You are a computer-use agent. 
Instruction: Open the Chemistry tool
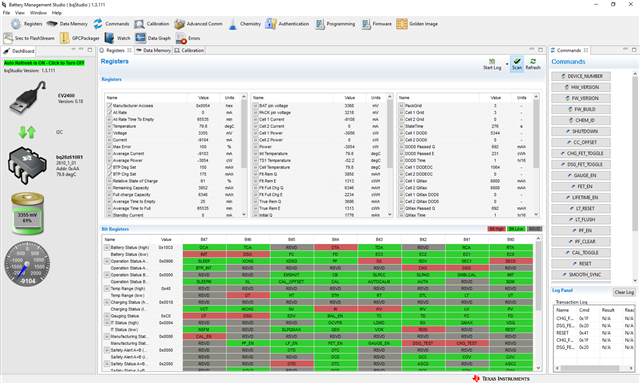[244, 24]
